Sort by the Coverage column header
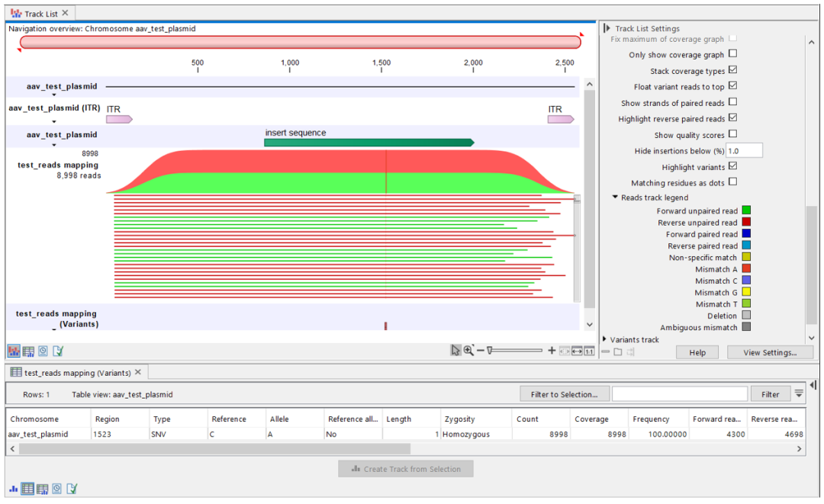 pyautogui.click(x=599, y=419)
